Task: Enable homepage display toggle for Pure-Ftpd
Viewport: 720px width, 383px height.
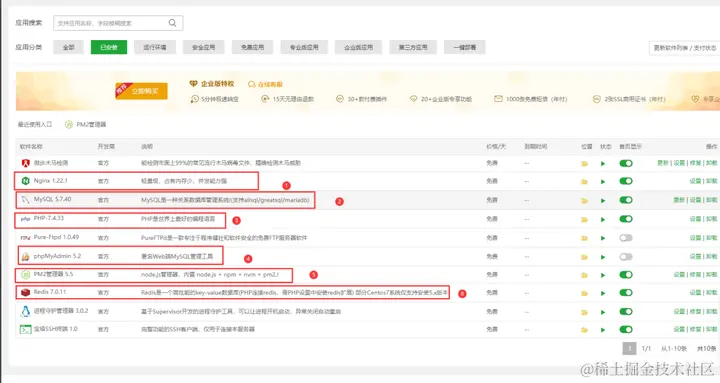Action: 626,238
